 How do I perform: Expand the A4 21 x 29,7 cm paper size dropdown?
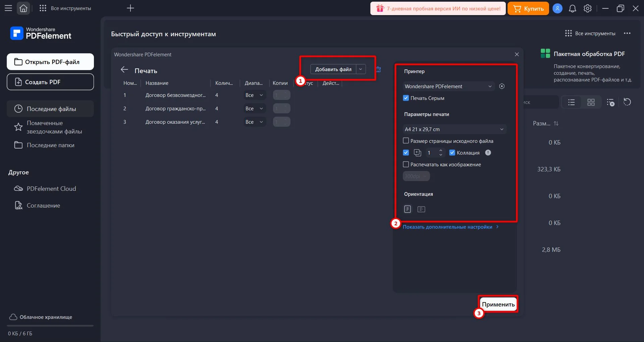454,129
